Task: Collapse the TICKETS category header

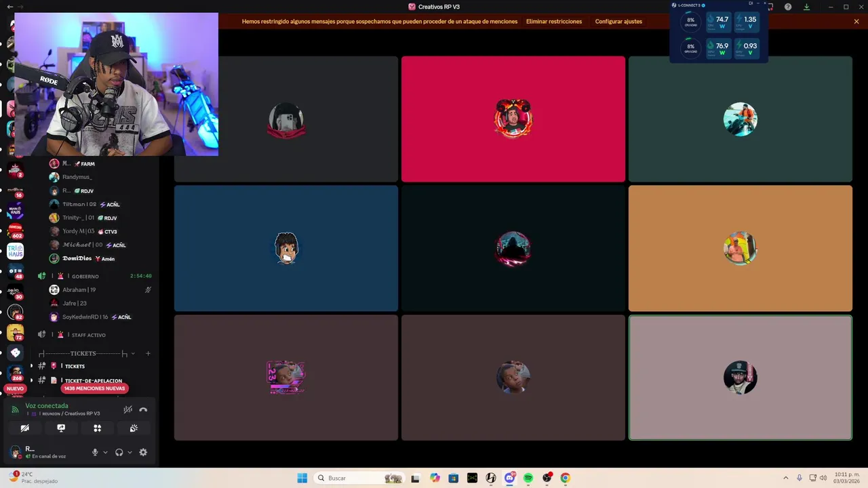Action: click(x=87, y=353)
